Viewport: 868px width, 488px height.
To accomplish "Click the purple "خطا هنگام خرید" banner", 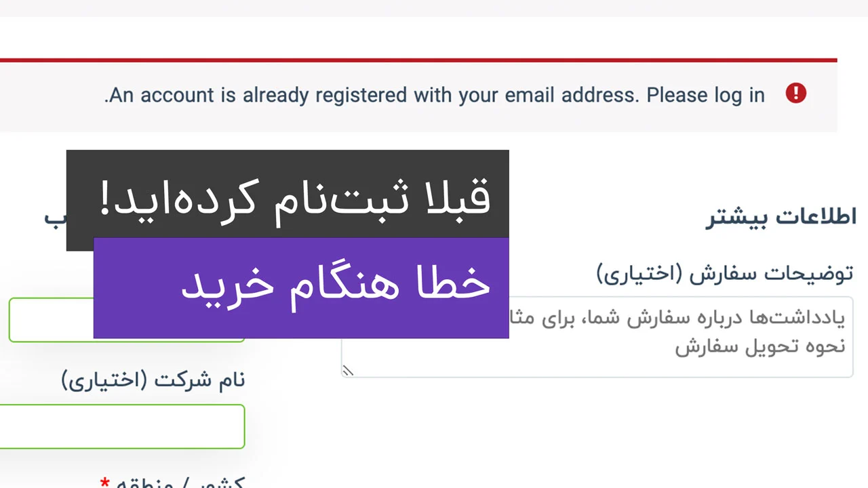I will click(x=301, y=287).
